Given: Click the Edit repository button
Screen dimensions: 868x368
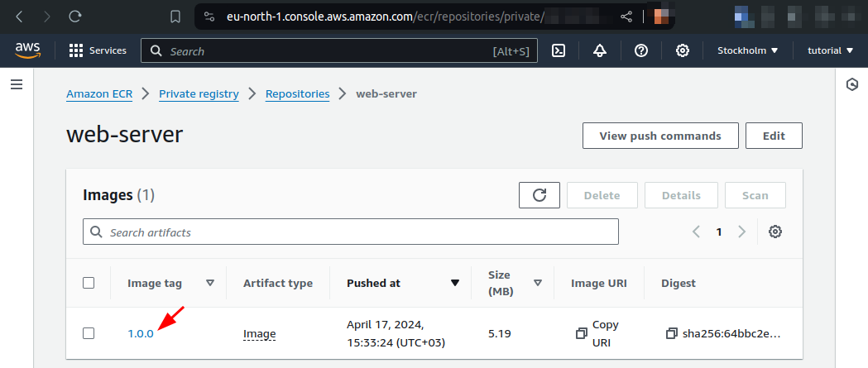Looking at the screenshot, I should (x=774, y=136).
